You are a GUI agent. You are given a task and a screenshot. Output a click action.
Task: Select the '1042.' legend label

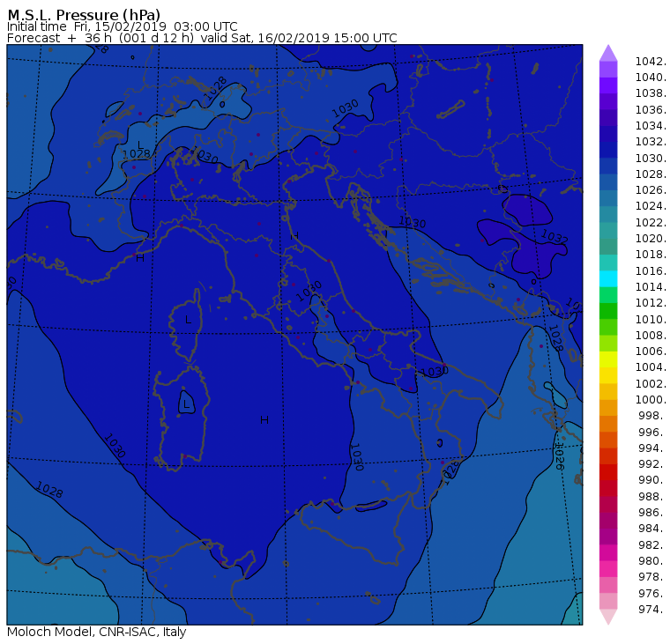(x=651, y=62)
